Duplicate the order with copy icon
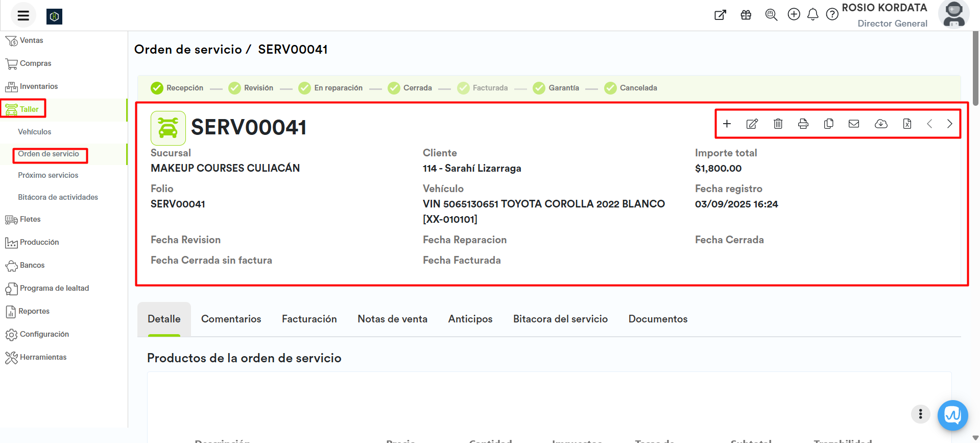 (828, 124)
